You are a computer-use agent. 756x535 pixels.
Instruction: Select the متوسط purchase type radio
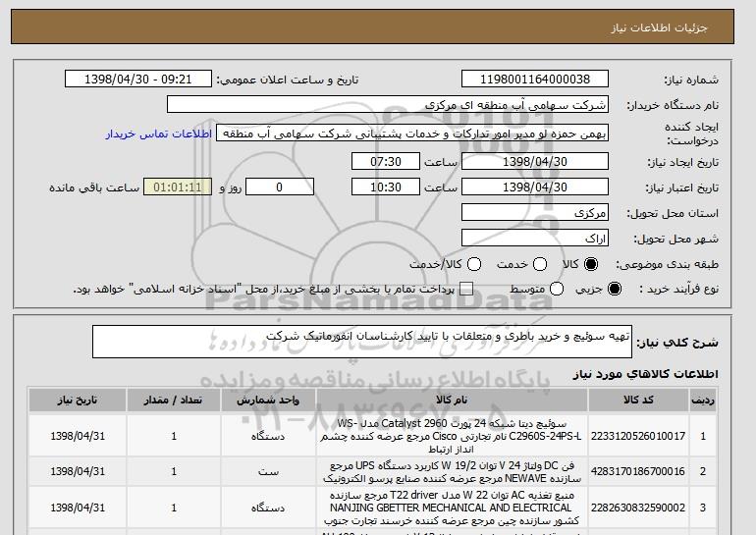557,290
